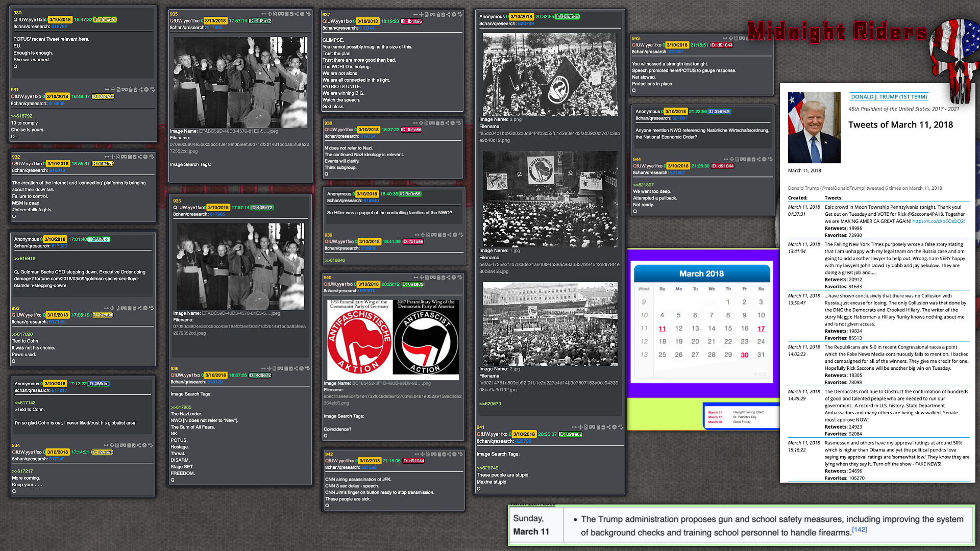This screenshot has width=980, height=551.
Task: Open the hall rally image named 1.jpg
Action: click(550, 199)
